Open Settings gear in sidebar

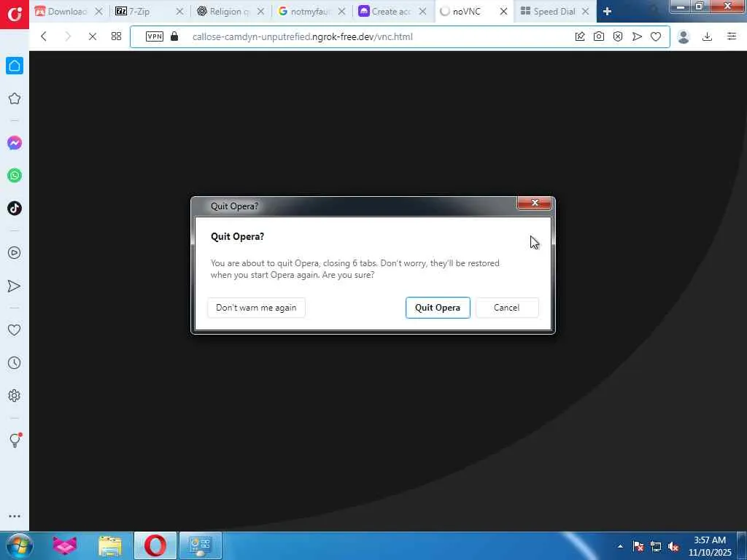[15, 395]
